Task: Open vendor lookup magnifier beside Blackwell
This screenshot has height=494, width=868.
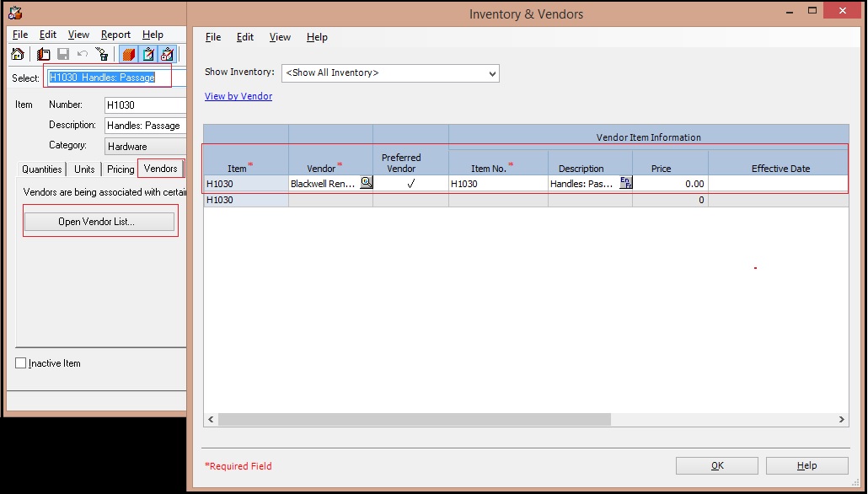Action: point(366,182)
